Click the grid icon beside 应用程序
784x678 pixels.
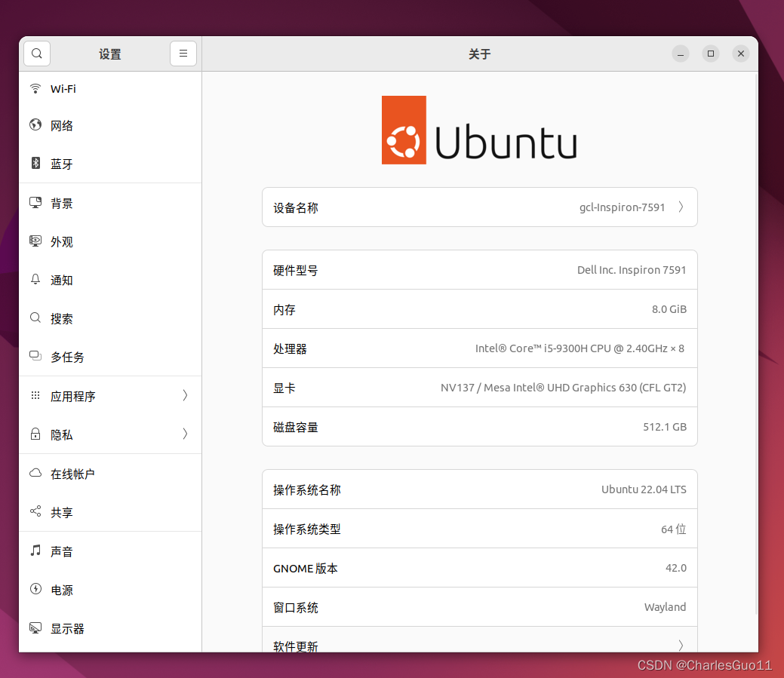tap(35, 395)
